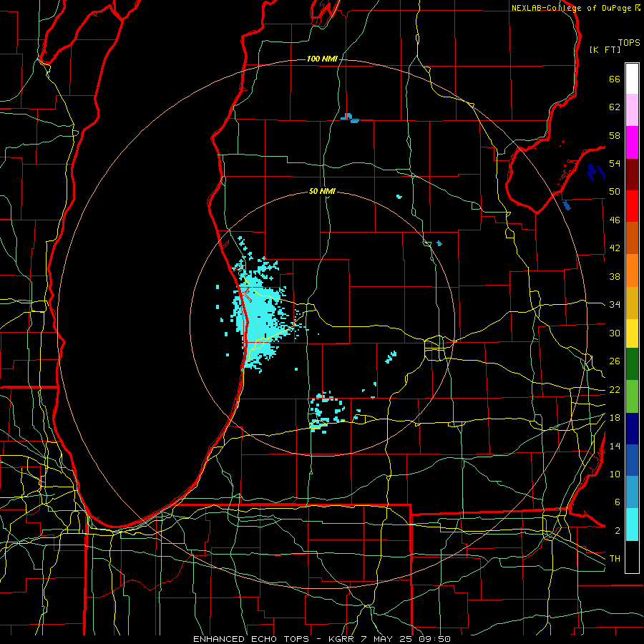Click the cyan legend swatch

(632, 525)
